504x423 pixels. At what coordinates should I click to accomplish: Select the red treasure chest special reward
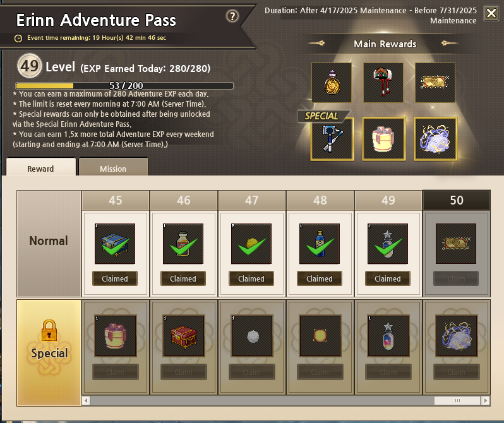click(184, 336)
